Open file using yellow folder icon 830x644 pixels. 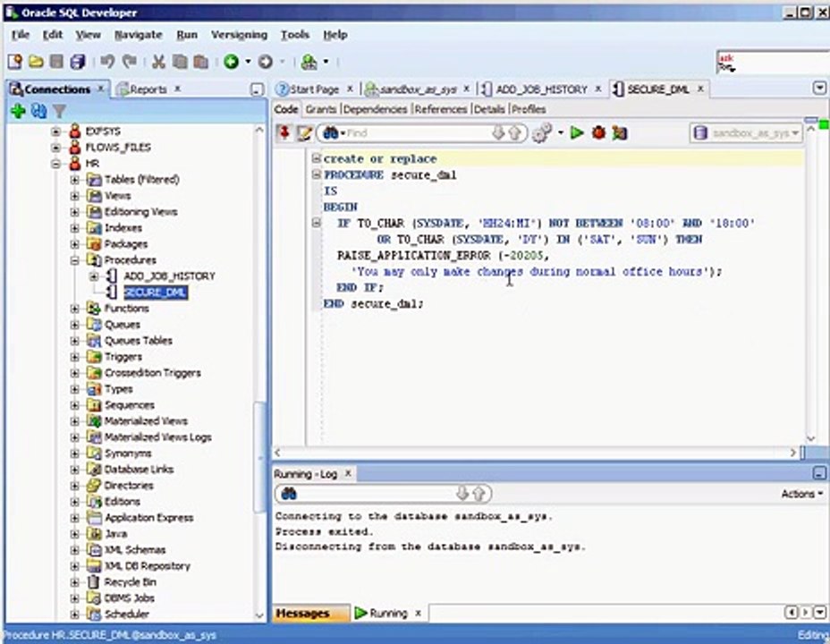coord(36,62)
